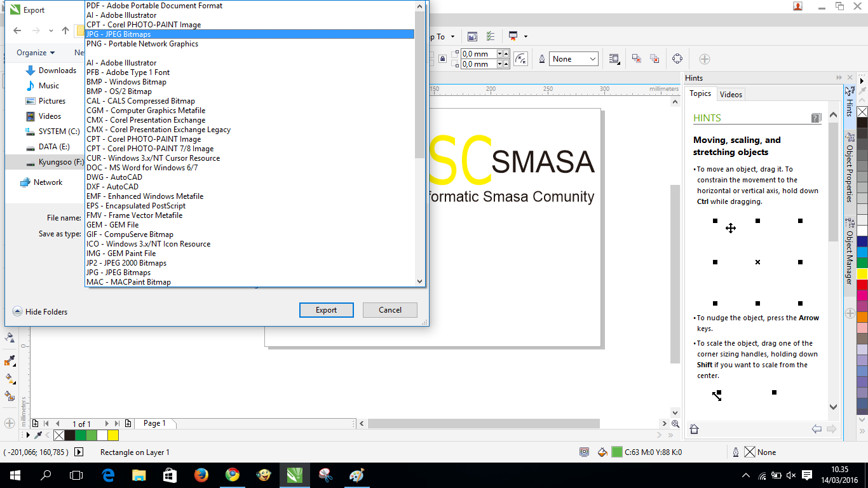
Task: Click Hide Folders
Action: (40, 312)
